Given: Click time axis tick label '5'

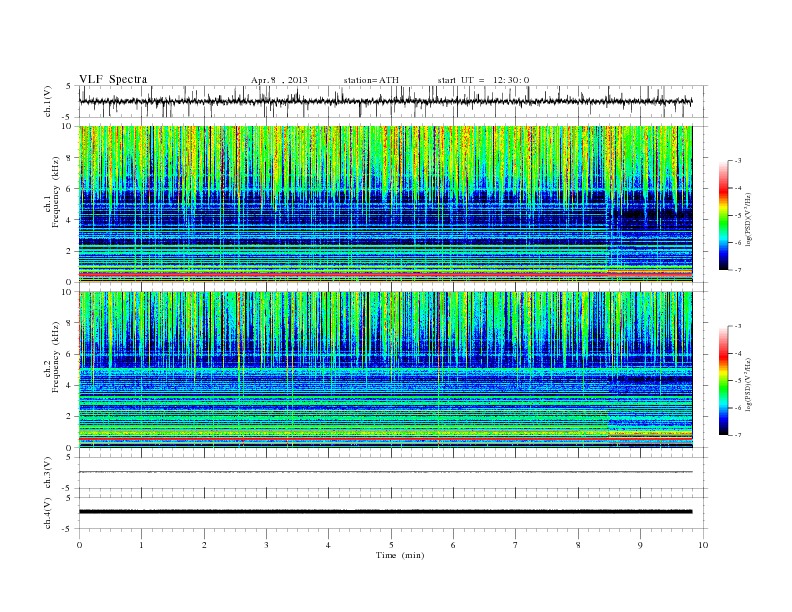Looking at the screenshot, I should click(x=391, y=545).
